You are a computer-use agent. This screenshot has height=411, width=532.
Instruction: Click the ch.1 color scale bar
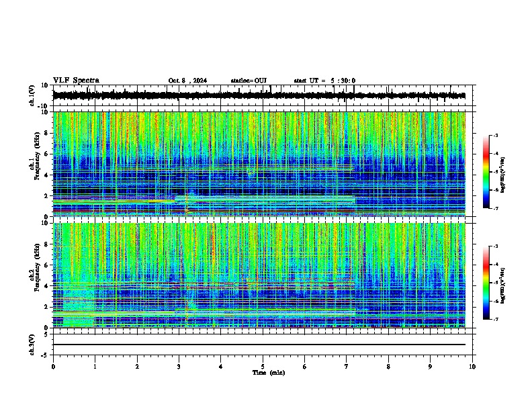click(x=486, y=172)
